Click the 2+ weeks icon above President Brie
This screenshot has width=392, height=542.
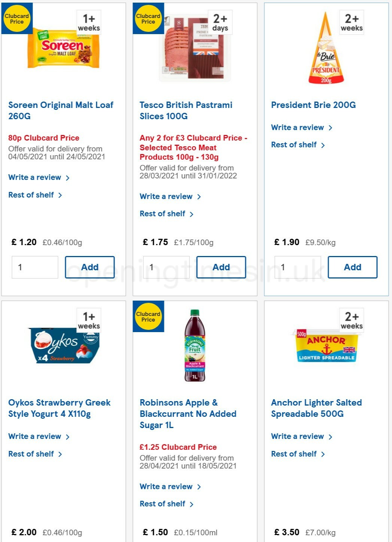coord(351,22)
